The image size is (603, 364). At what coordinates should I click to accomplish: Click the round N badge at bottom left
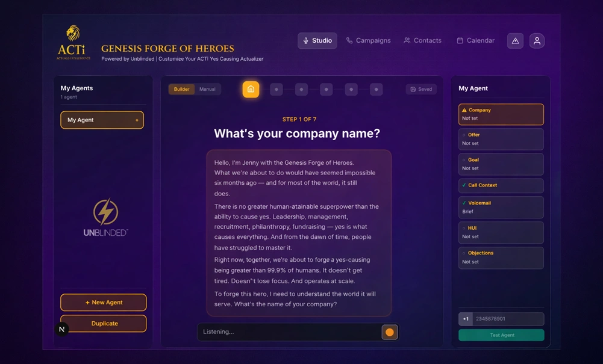pyautogui.click(x=62, y=329)
